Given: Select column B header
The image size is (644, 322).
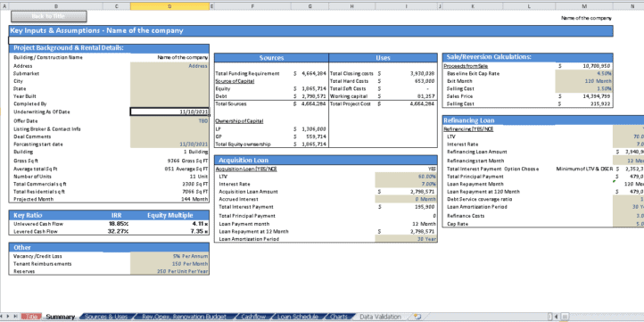Looking at the screenshot, I should (55, 6).
